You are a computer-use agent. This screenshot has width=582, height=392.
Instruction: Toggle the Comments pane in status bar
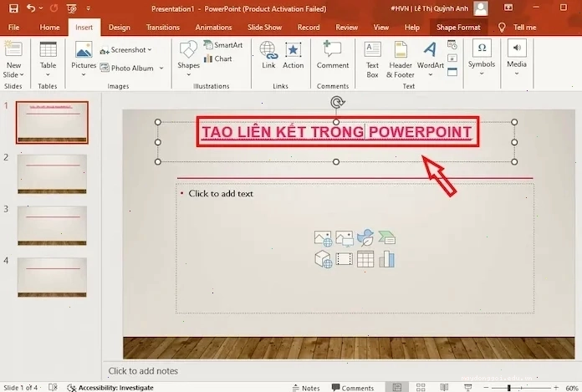tap(353, 388)
